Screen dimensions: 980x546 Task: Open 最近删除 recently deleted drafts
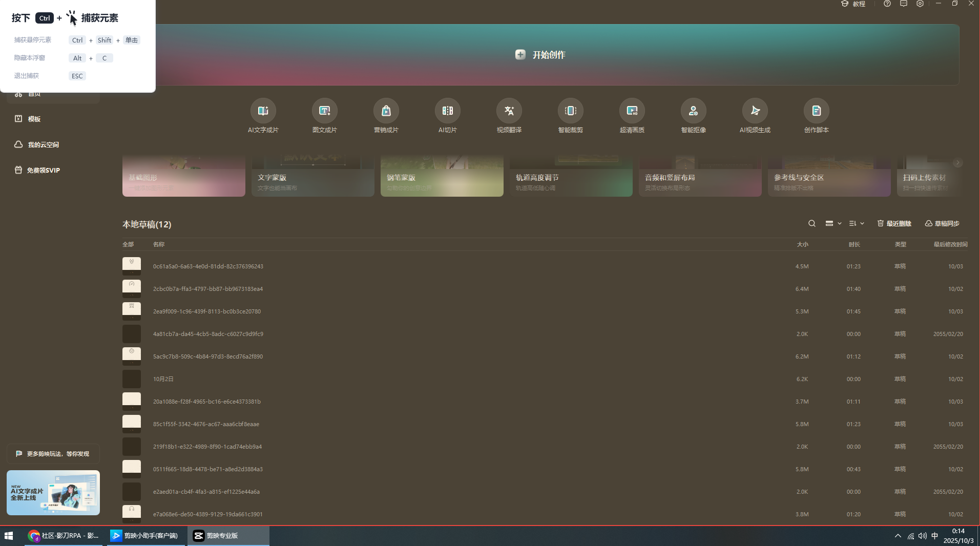point(894,223)
